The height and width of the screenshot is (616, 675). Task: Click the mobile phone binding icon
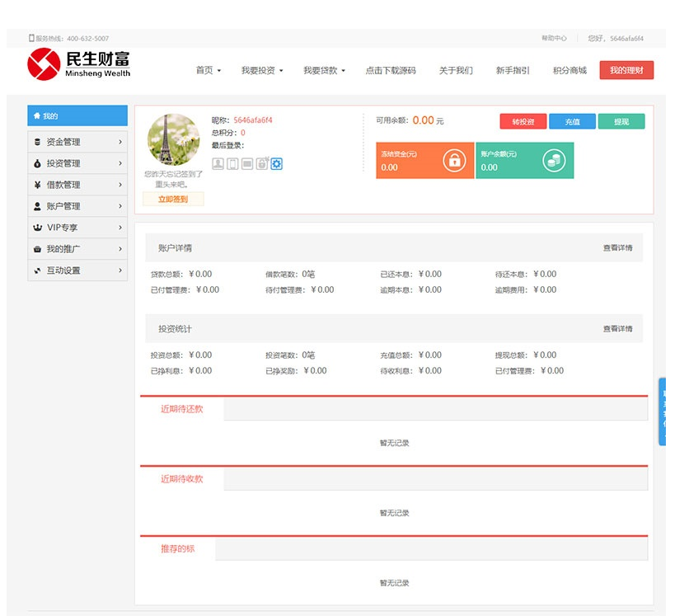click(232, 163)
